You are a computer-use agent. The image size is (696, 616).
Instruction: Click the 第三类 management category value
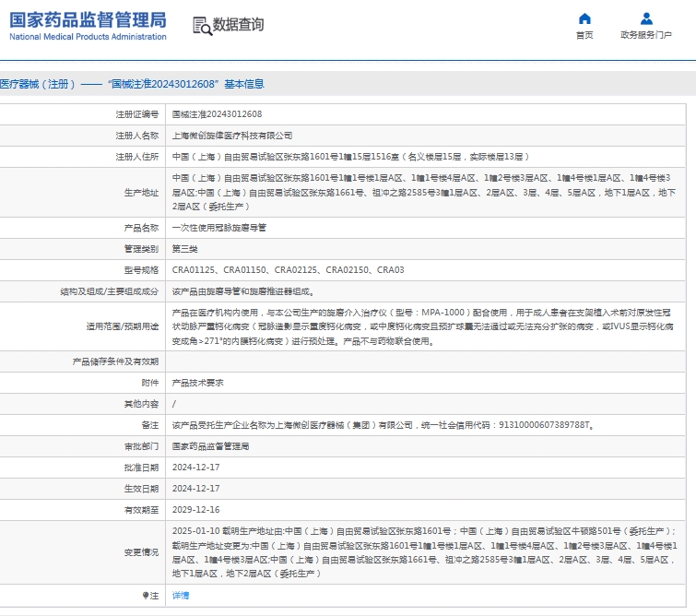click(x=184, y=249)
